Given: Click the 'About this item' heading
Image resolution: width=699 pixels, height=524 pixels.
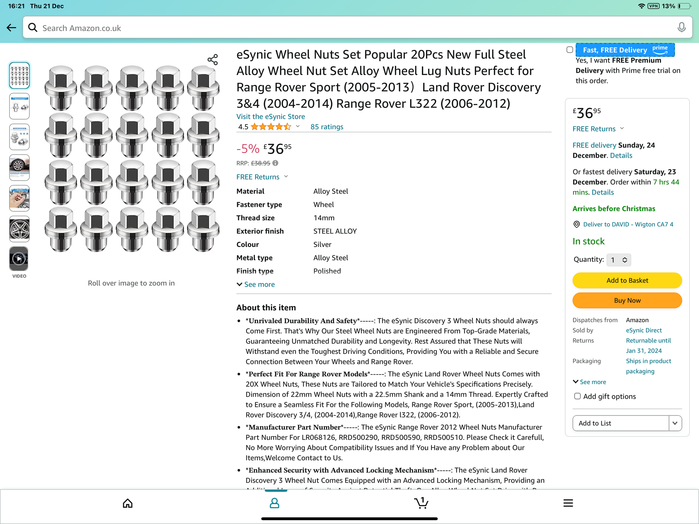Looking at the screenshot, I should [266, 308].
